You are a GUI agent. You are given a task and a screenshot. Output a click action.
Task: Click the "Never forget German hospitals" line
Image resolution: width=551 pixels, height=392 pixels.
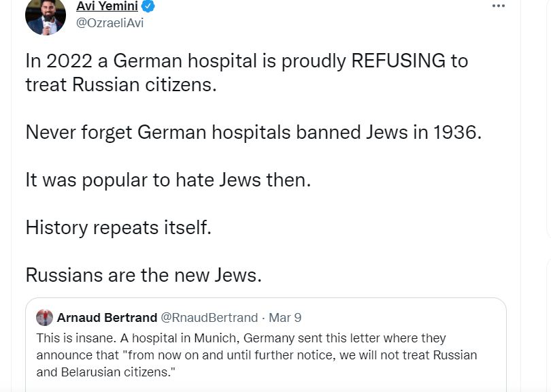click(x=253, y=131)
